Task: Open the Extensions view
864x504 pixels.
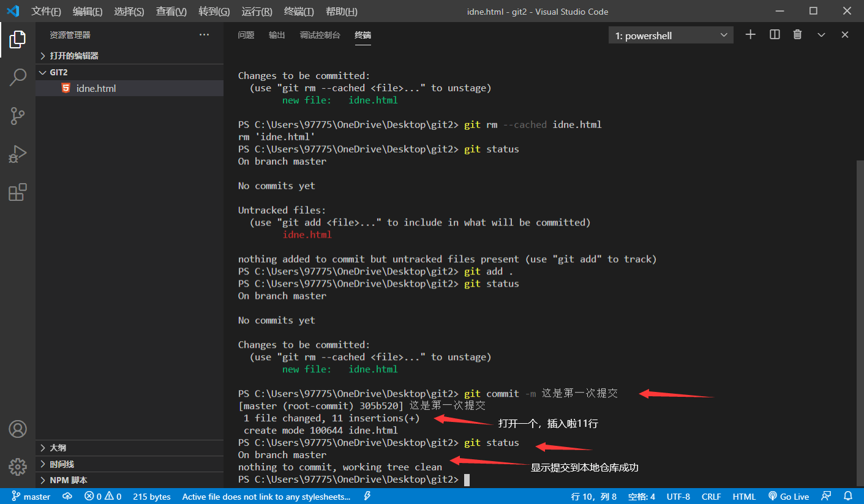Action: point(17,192)
